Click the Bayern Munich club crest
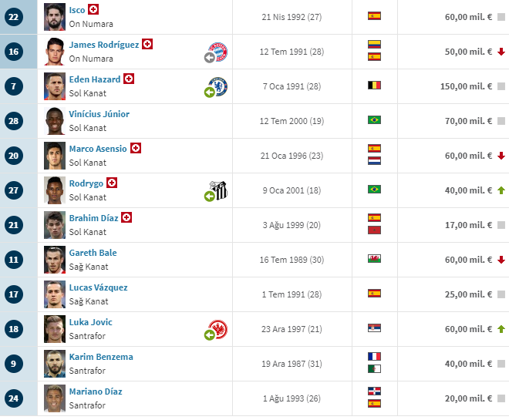 point(217,52)
